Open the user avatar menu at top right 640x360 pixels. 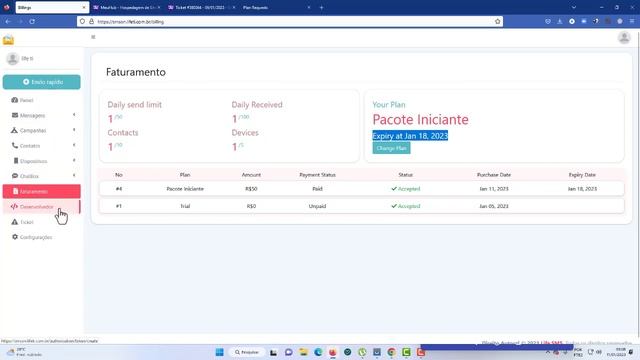[x=624, y=38]
